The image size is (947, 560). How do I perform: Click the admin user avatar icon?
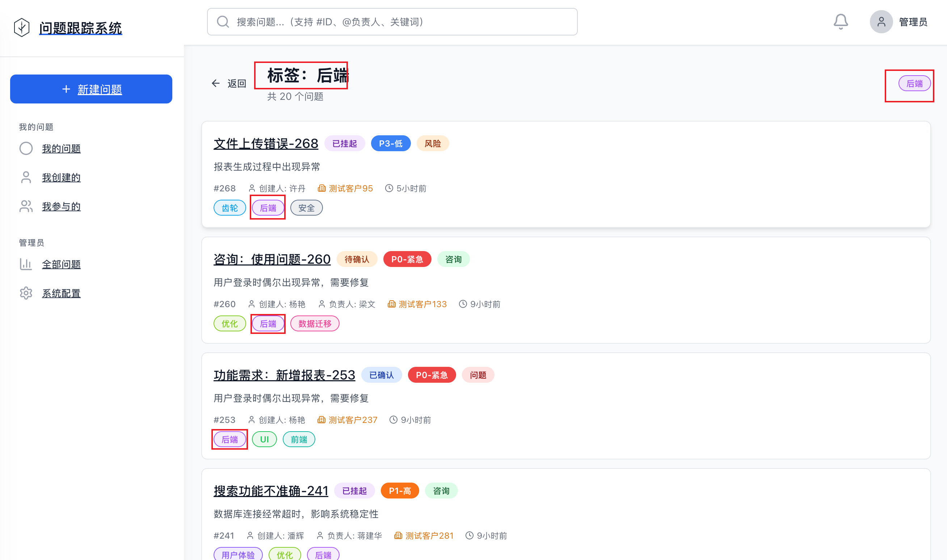click(881, 22)
